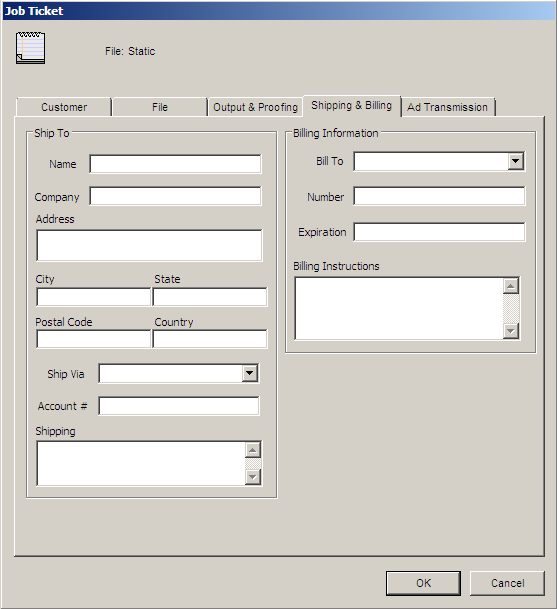Screen dimensions: 557x609
Task: Expand the Ship Via dropdown
Action: pyautogui.click(x=250, y=373)
